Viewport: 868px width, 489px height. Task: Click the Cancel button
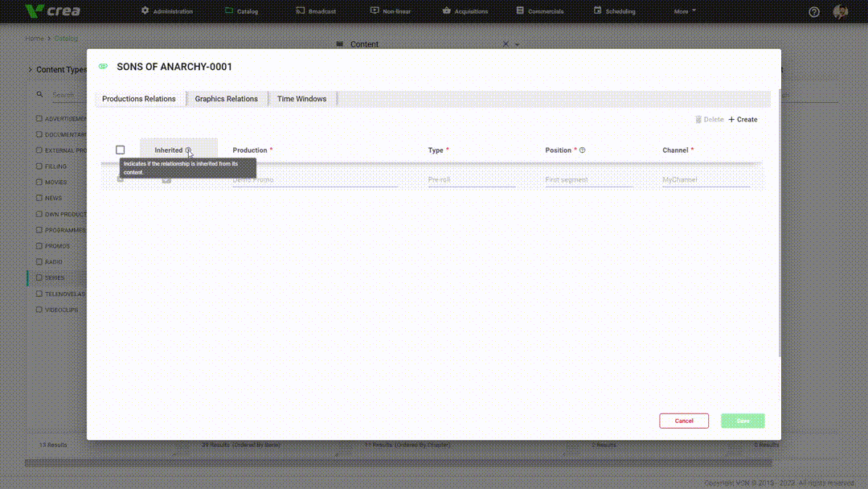point(684,421)
